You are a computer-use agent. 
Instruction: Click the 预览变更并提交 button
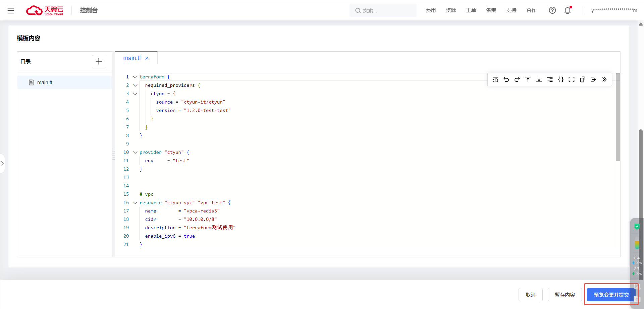point(611,295)
